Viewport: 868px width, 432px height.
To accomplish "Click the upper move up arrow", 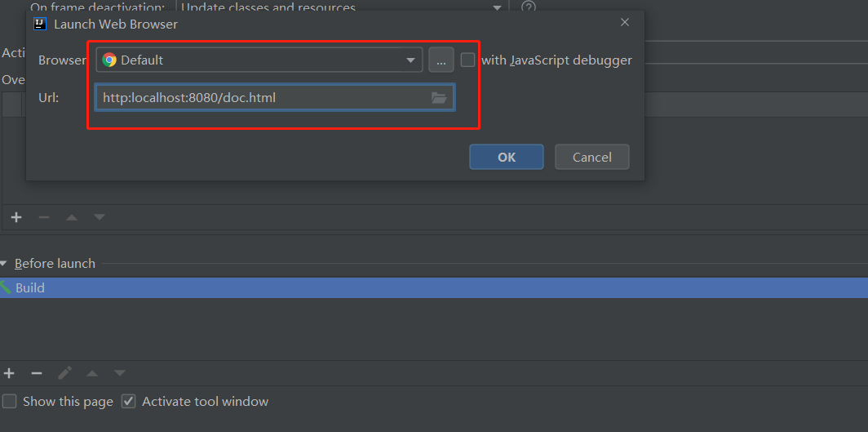I will (x=72, y=217).
